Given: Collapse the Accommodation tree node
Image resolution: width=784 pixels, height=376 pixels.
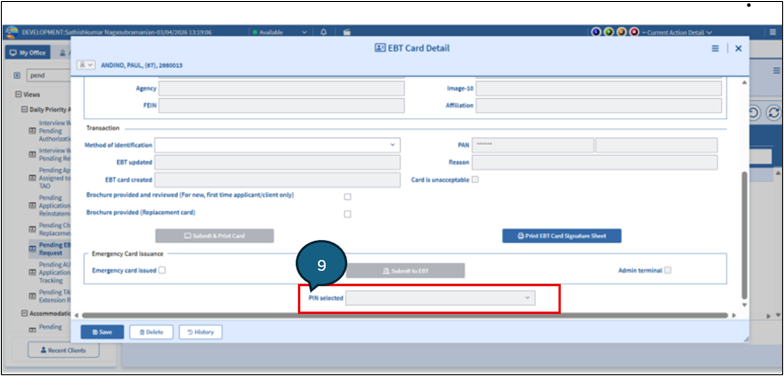Looking at the screenshot, I should (x=24, y=314).
